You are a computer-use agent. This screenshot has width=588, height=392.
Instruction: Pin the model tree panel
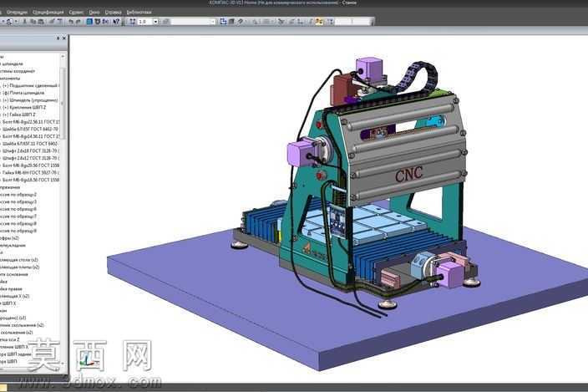[x=58, y=38]
